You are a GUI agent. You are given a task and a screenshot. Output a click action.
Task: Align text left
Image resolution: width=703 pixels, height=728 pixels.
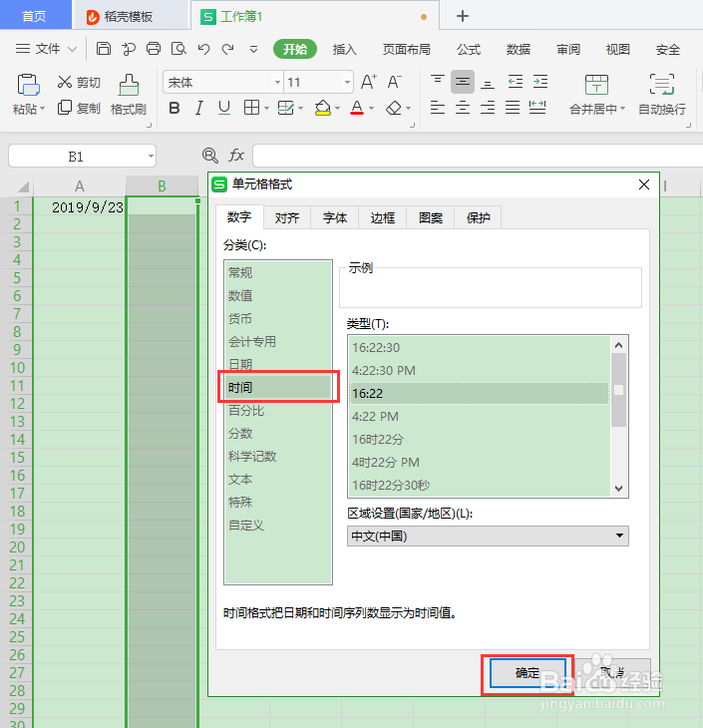438,108
